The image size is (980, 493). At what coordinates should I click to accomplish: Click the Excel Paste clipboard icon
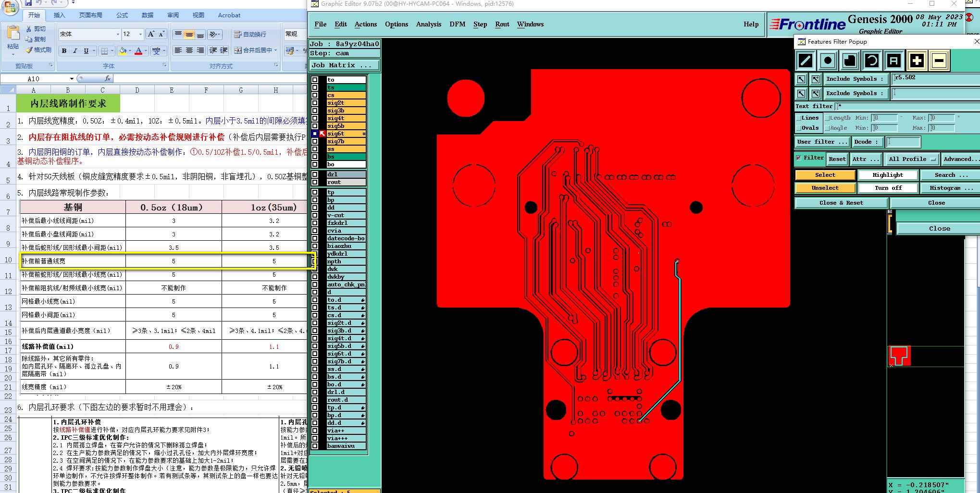click(x=13, y=33)
